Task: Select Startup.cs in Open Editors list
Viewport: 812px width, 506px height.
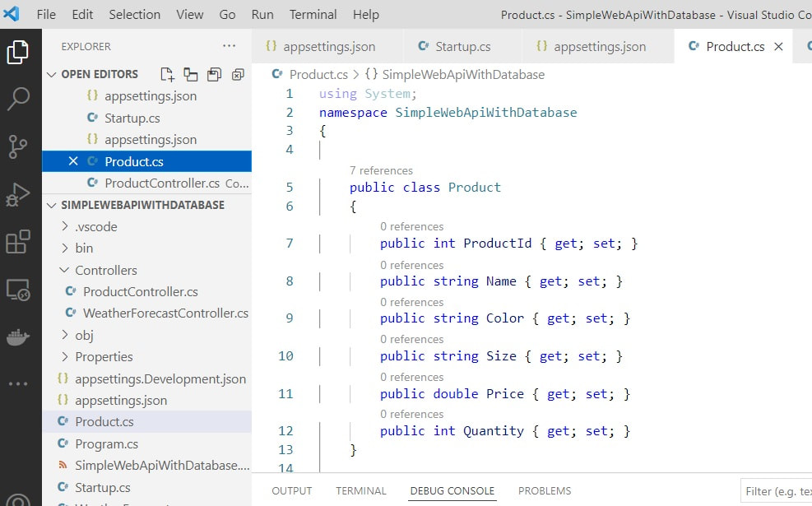Action: point(132,118)
